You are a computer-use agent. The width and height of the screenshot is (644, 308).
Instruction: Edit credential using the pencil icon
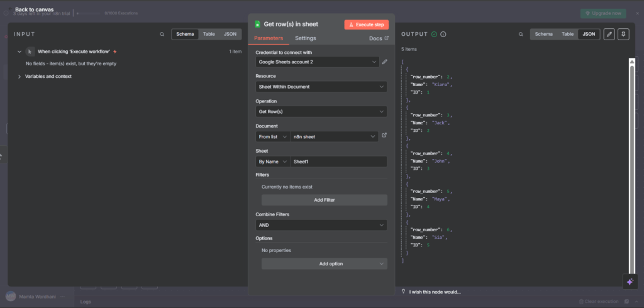click(384, 62)
